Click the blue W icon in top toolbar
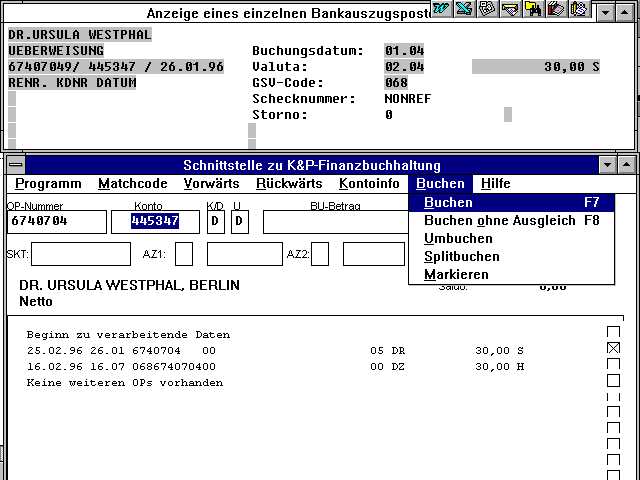The image size is (640, 480). click(442, 9)
